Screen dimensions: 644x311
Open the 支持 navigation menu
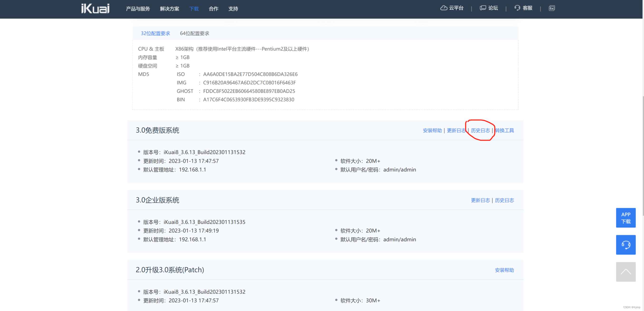point(233,9)
